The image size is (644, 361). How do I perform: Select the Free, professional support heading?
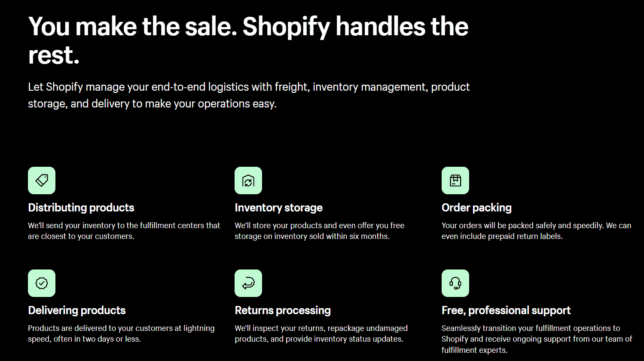506,310
